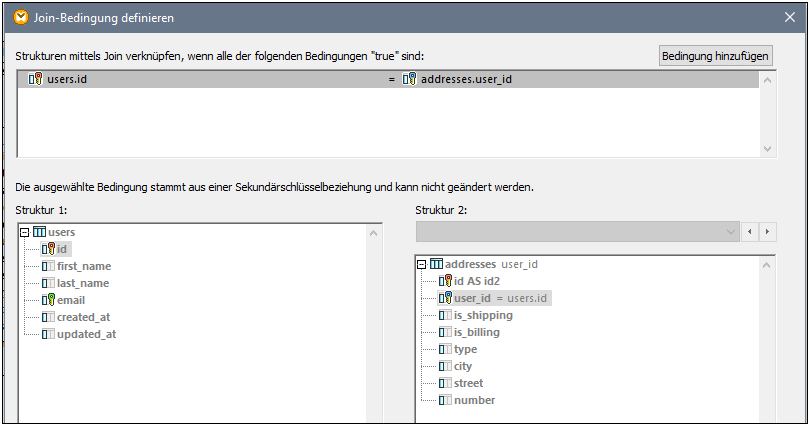The image size is (810, 426).
Task: Collapse the addresses tree node
Action: pos(422,264)
